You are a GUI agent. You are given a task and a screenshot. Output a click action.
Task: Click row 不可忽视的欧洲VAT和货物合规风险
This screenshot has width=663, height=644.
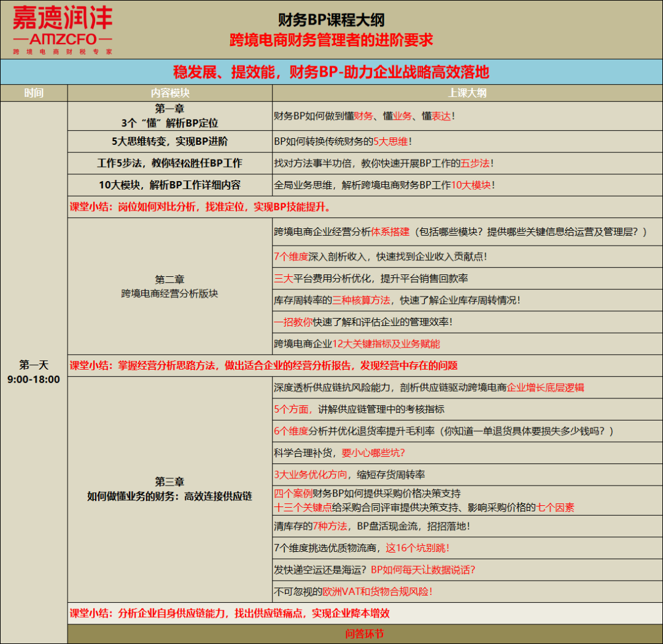pyautogui.click(x=467, y=592)
